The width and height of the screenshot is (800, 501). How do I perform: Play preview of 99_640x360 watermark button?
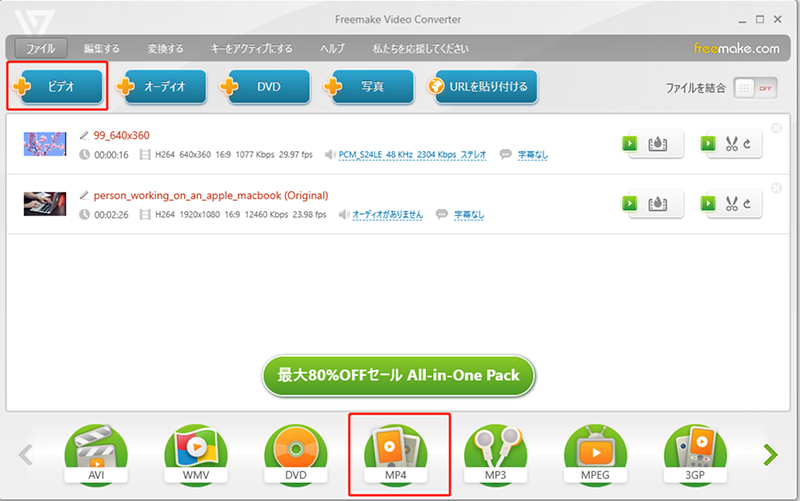coord(630,143)
